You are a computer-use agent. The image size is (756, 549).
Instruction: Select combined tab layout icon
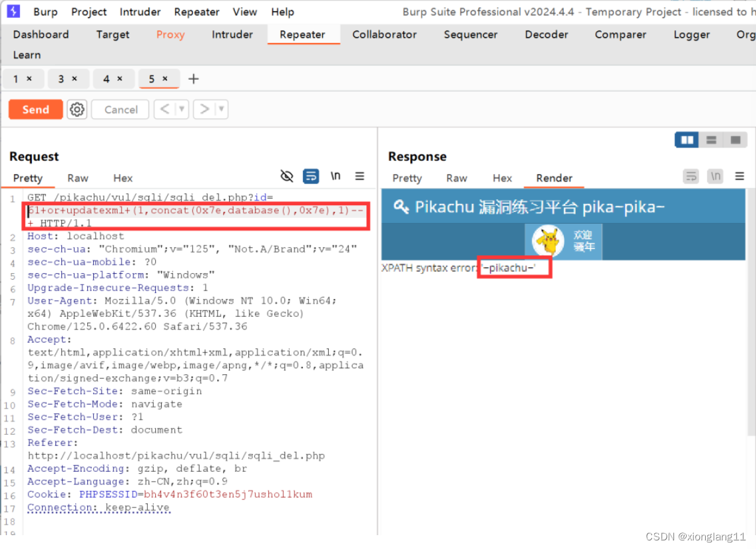point(736,140)
